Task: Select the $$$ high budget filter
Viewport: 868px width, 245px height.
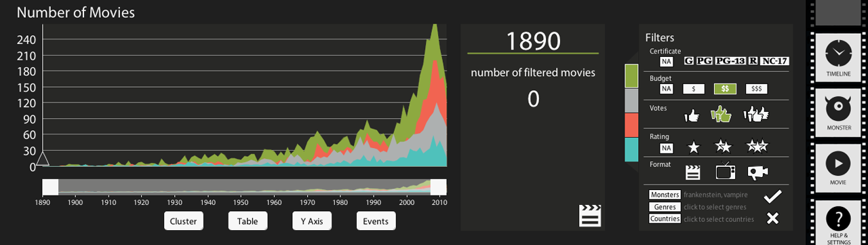Action: tap(756, 89)
